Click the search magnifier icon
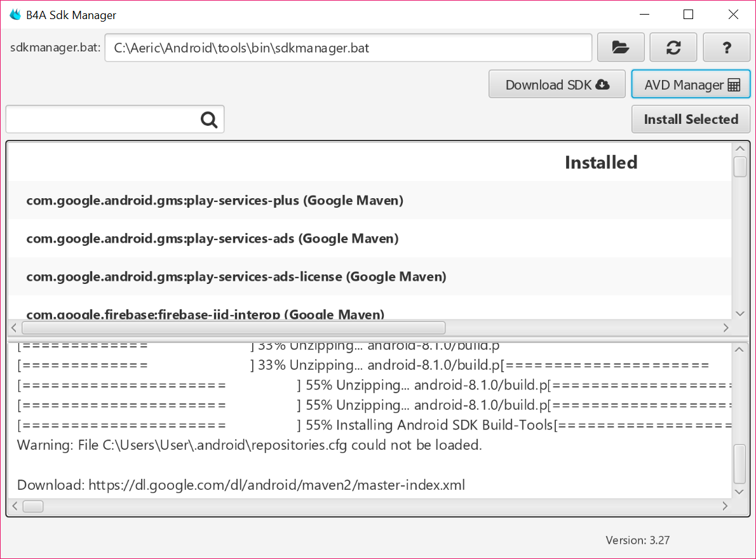756x559 pixels. point(209,119)
